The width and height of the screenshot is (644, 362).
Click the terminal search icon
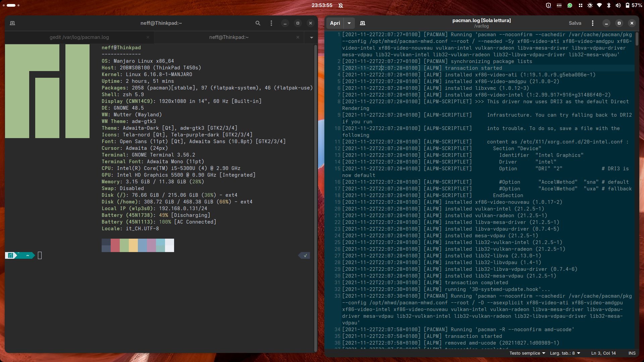point(258,23)
